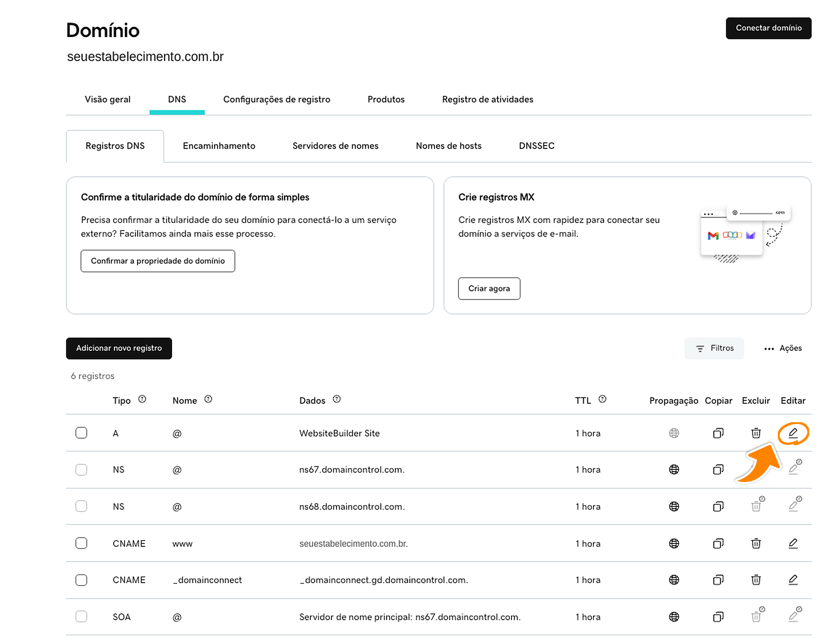Switch to the Encaminhamento sub-tab
Screen dimensions: 824x644
pos(219,146)
